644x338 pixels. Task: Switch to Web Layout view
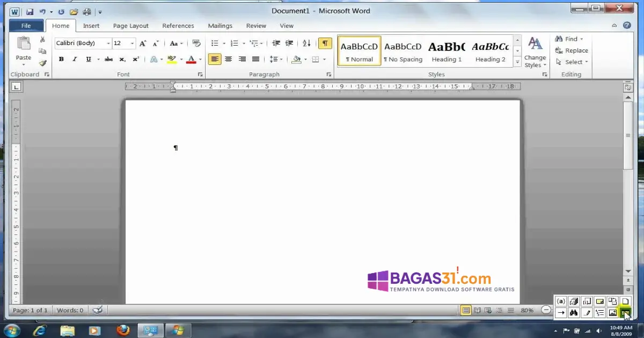(488, 310)
